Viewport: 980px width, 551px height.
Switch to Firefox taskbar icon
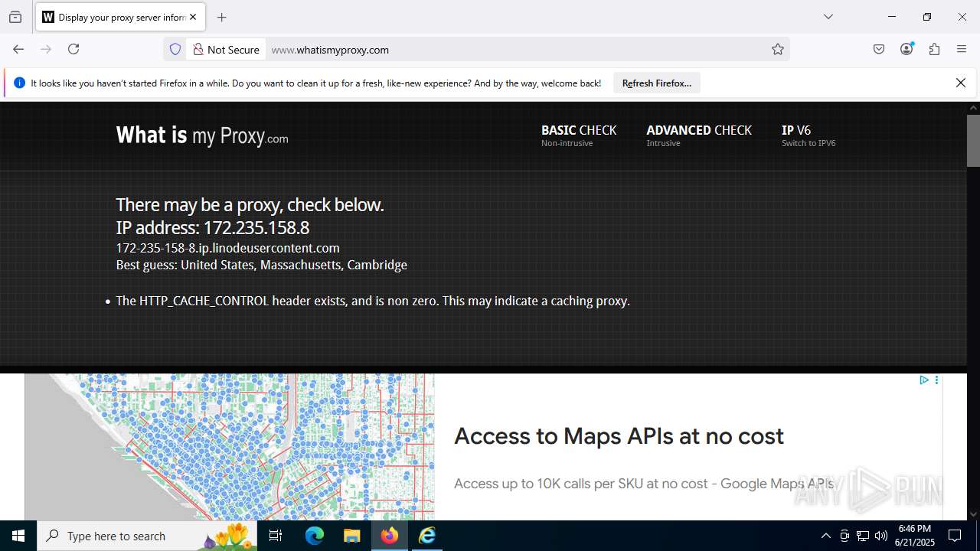click(x=390, y=536)
